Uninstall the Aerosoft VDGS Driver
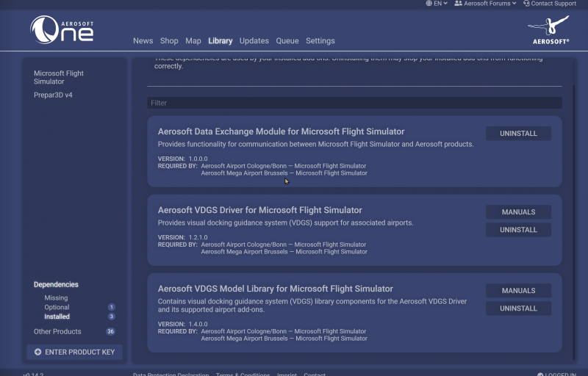Viewport: 588px width, 376px height. (x=518, y=230)
